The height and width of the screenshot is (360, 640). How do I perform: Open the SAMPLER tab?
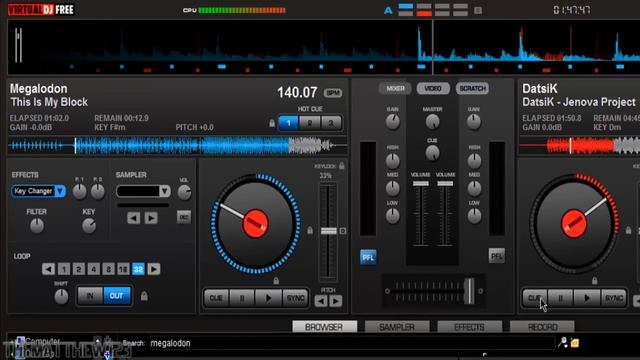pos(397,327)
